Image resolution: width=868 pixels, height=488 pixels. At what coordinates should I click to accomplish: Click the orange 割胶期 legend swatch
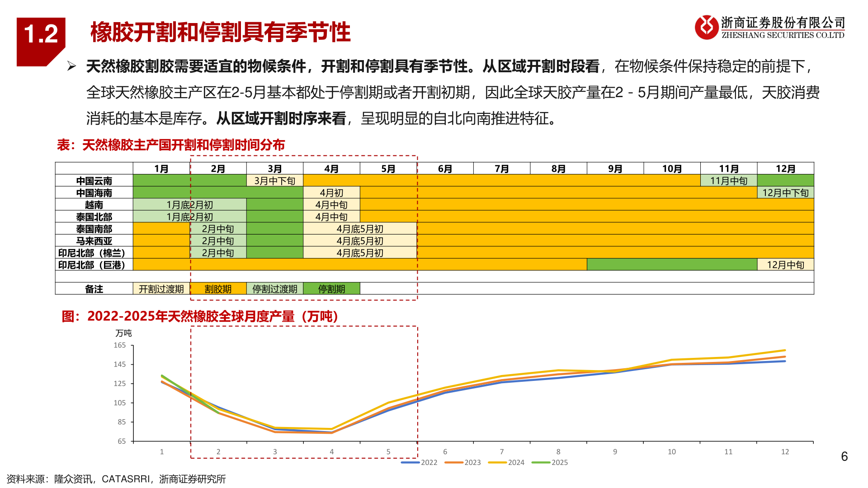218,289
